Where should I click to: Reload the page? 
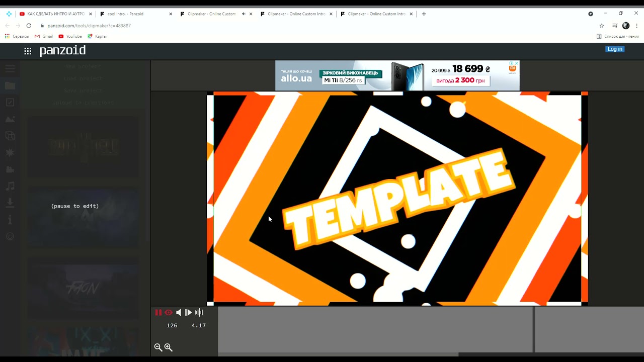tap(29, 26)
